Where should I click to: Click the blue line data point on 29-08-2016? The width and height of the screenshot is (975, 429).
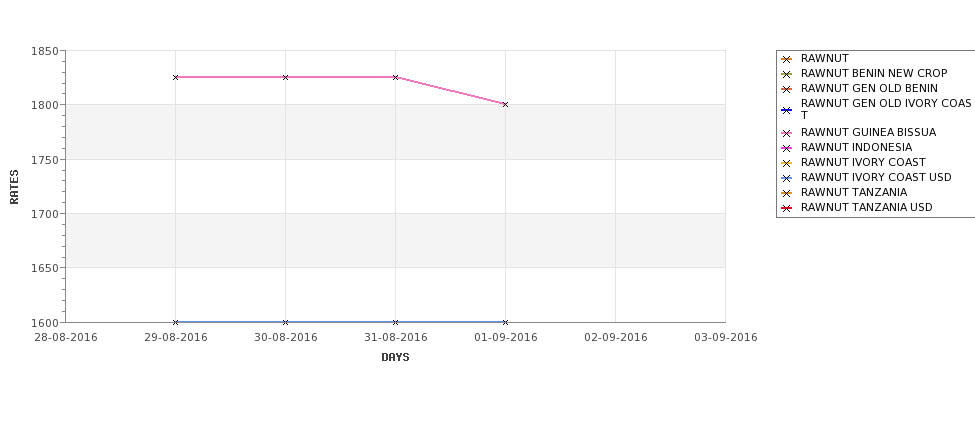(175, 322)
